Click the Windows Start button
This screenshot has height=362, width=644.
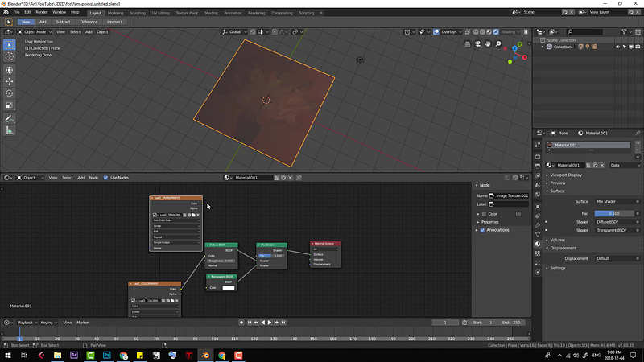point(8,355)
